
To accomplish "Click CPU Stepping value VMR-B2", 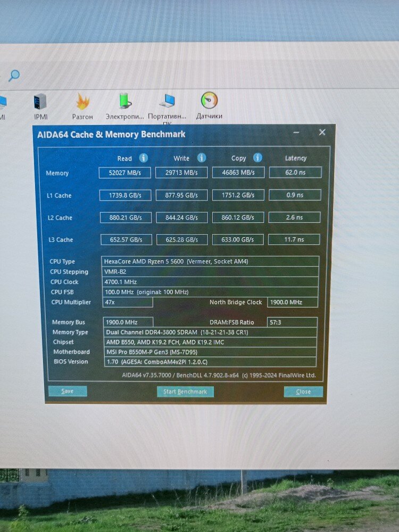I will click(210, 271).
